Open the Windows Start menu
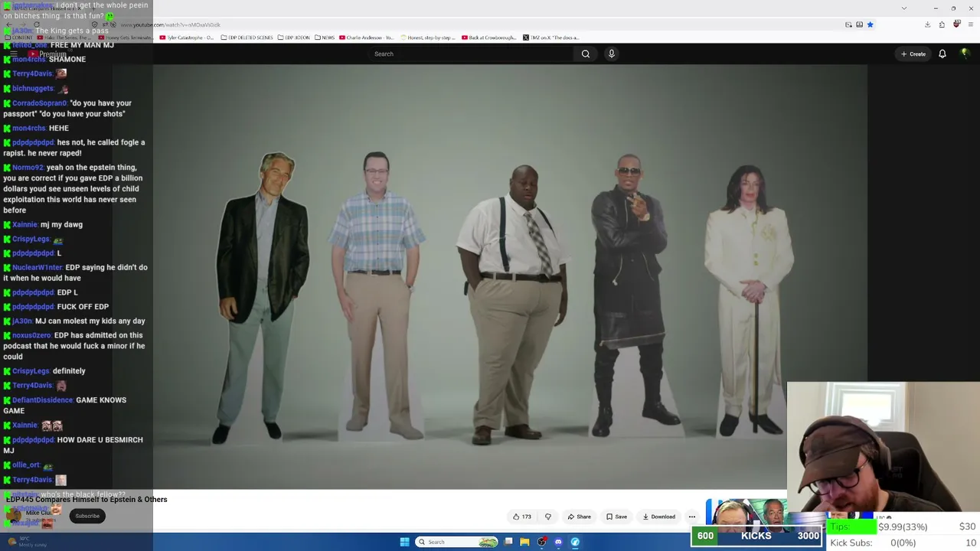This screenshot has height=551, width=980. coord(404,542)
